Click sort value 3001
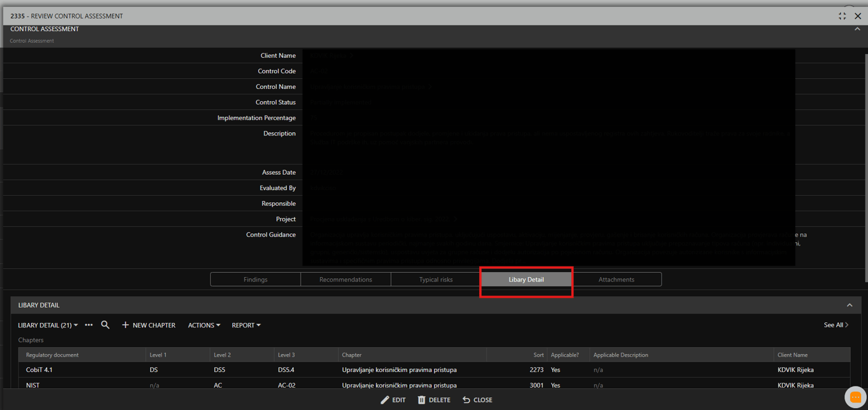 536,385
